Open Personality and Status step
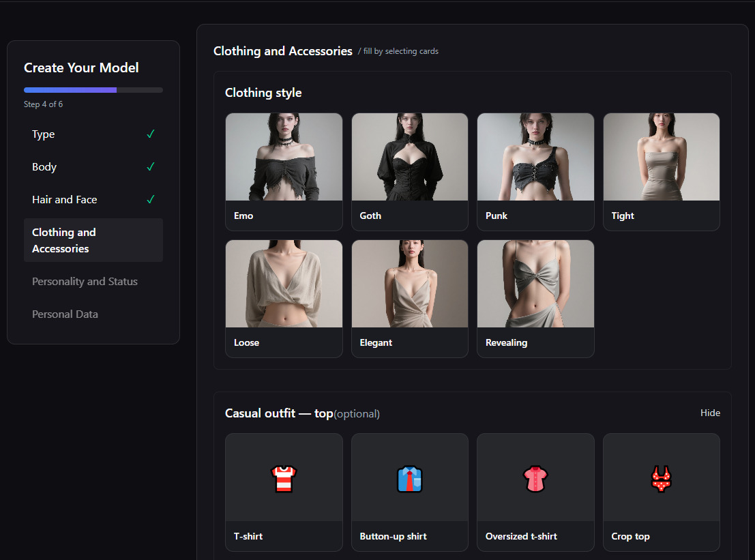755x560 pixels. (85, 282)
